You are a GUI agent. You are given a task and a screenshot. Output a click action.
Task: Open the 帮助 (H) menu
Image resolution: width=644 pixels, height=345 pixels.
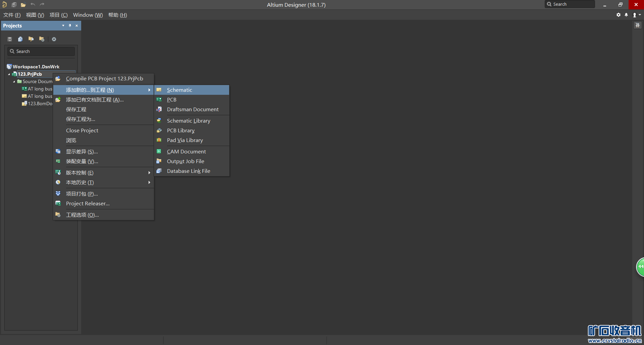[118, 15]
